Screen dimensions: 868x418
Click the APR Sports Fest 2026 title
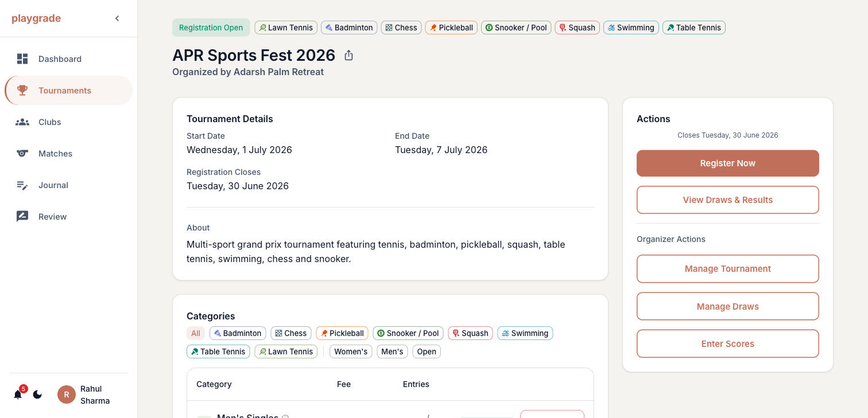(x=254, y=55)
